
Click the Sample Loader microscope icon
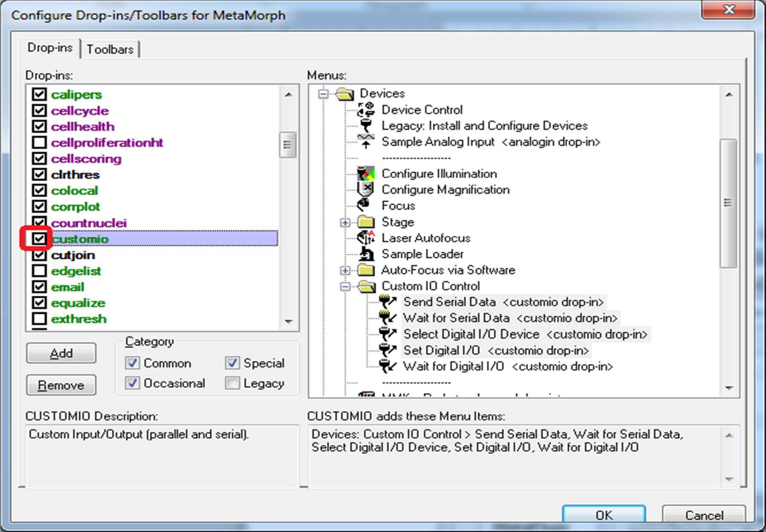(366, 254)
